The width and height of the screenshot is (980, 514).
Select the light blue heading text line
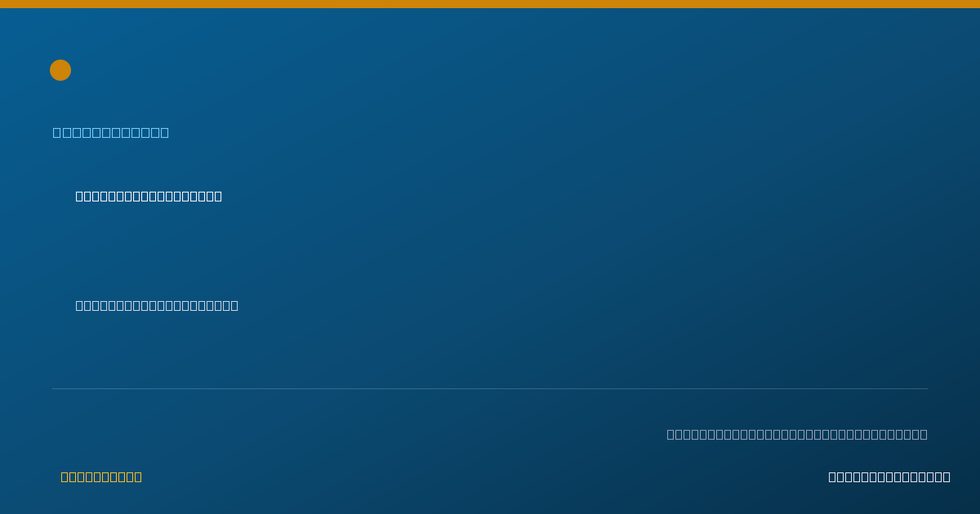(111, 132)
